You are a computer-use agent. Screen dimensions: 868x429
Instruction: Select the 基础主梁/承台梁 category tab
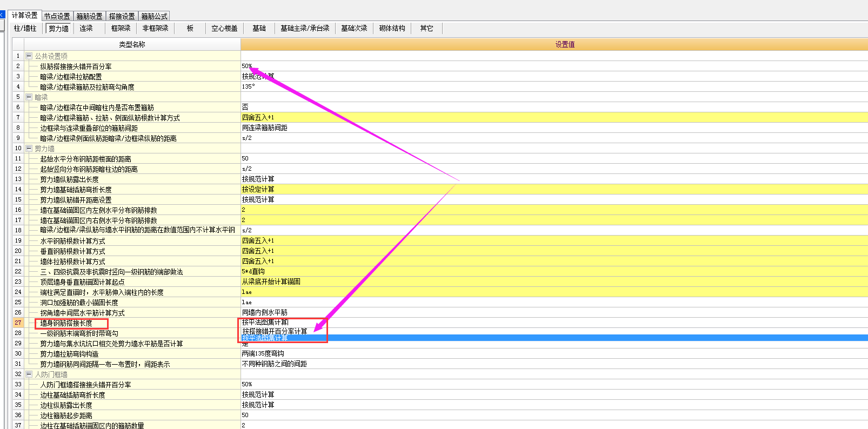coord(305,29)
